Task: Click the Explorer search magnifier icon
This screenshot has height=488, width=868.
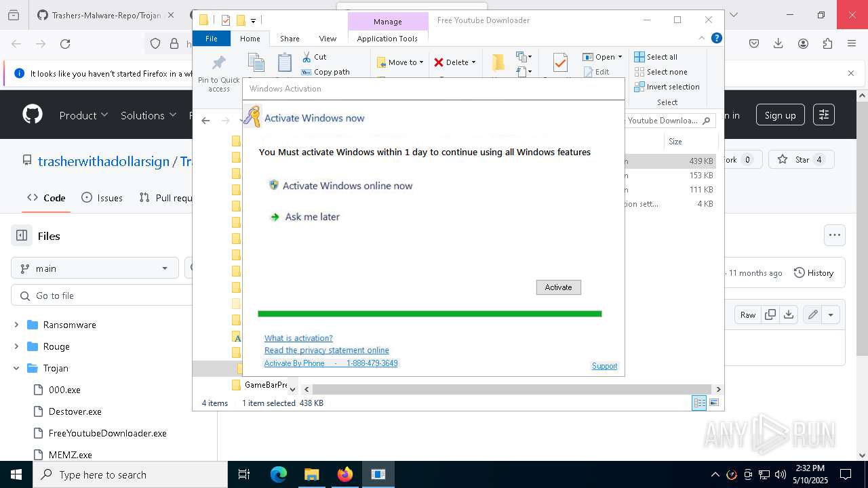Action: pos(706,121)
